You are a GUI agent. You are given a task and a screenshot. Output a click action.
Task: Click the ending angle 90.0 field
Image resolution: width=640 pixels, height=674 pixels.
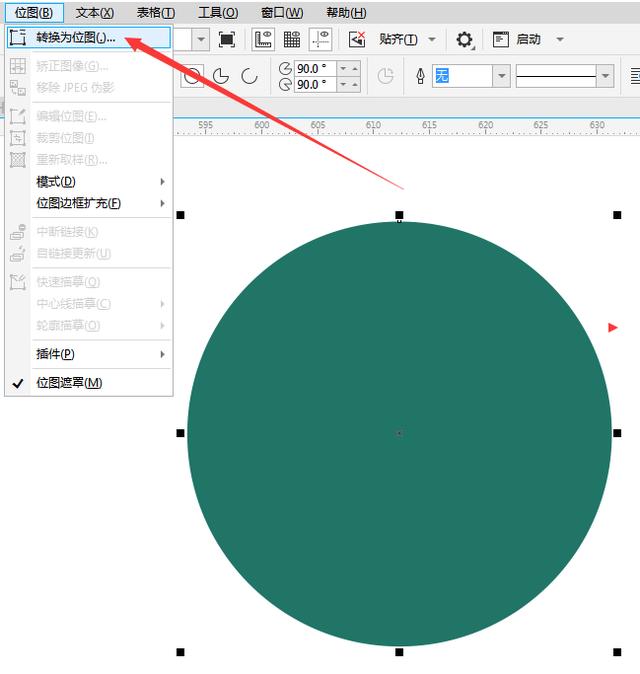[x=315, y=85]
